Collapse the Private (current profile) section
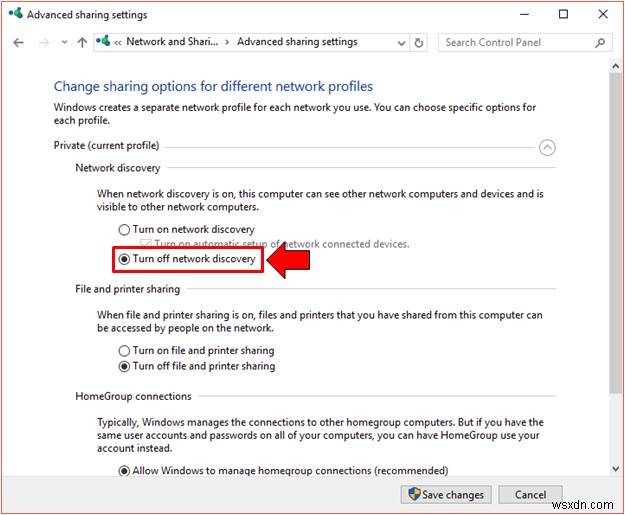 tap(547, 147)
